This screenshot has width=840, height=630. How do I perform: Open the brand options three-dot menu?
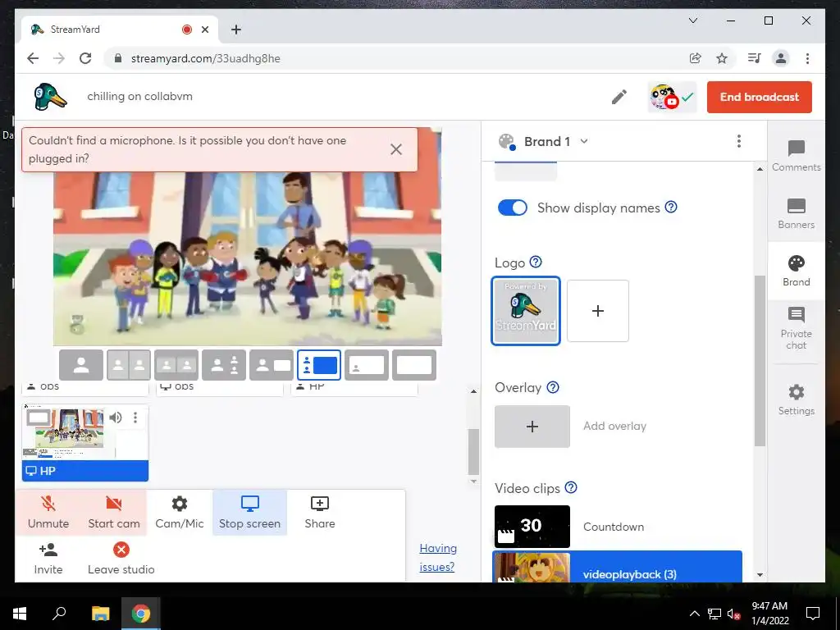pyautogui.click(x=739, y=141)
